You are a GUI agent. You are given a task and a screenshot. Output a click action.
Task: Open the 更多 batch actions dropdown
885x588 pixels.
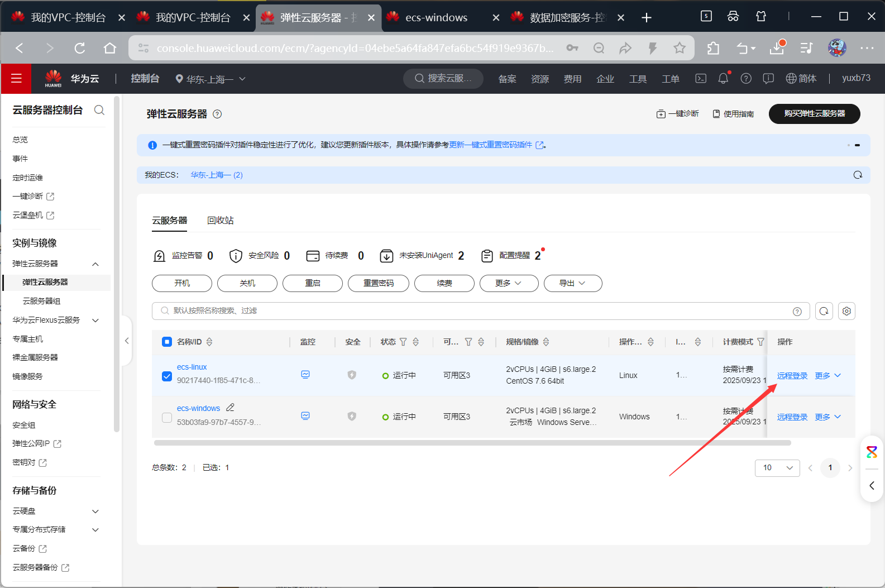click(509, 283)
